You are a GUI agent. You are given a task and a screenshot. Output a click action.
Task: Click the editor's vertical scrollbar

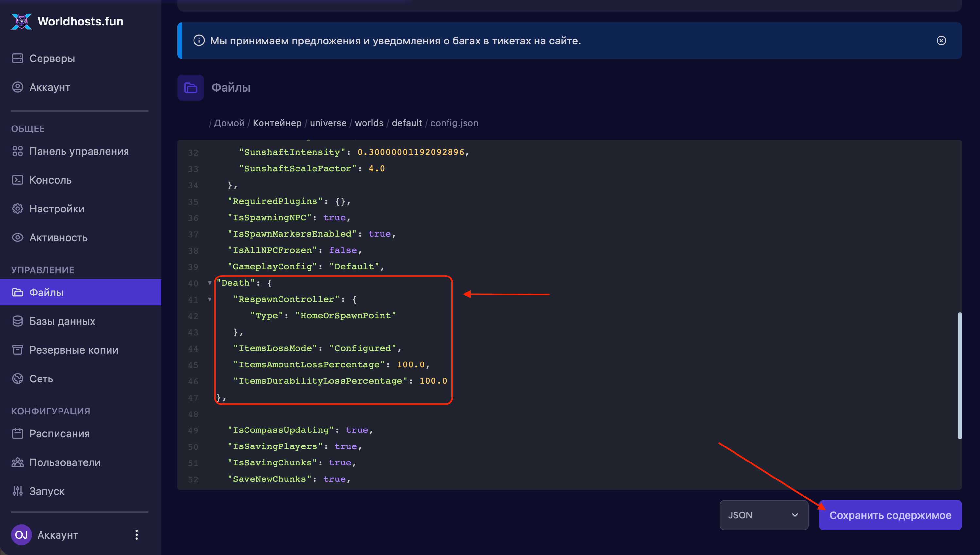coord(959,376)
